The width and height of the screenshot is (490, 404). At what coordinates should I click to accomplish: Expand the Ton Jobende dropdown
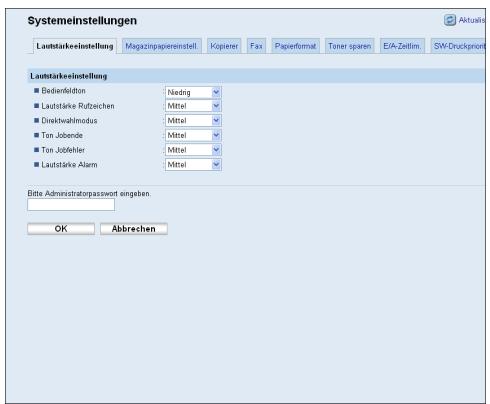pos(193,135)
